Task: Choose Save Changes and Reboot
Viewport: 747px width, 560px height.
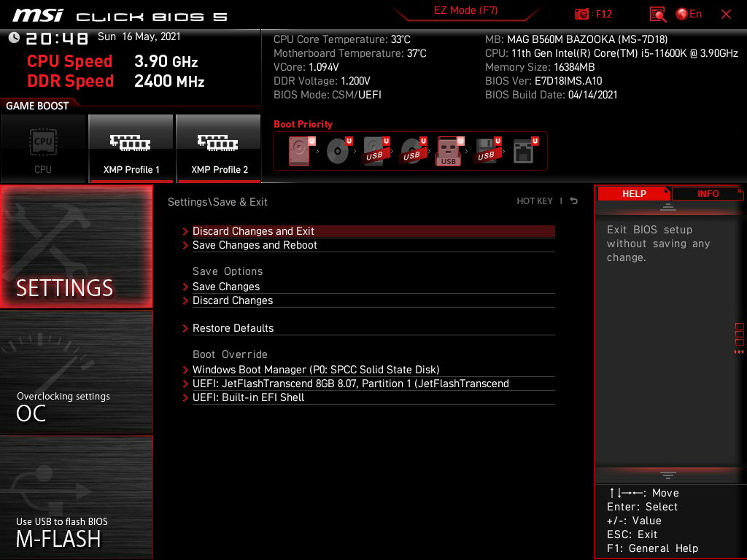Action: (x=373, y=245)
